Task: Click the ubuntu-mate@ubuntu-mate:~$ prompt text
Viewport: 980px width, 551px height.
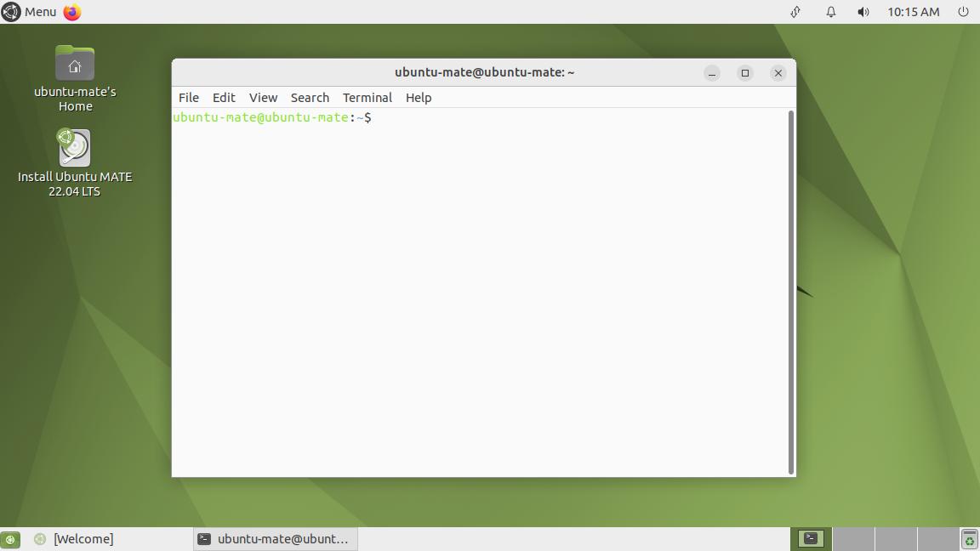Action: [x=272, y=117]
